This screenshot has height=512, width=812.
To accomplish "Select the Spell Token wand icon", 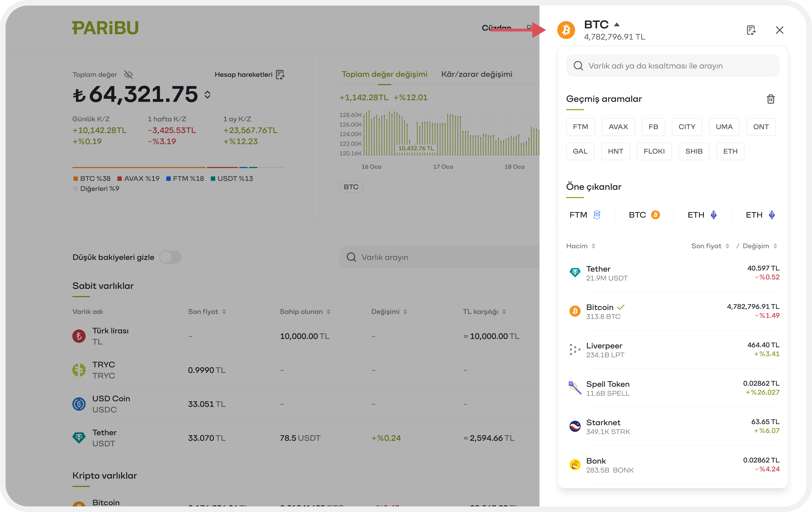I will [x=575, y=388].
